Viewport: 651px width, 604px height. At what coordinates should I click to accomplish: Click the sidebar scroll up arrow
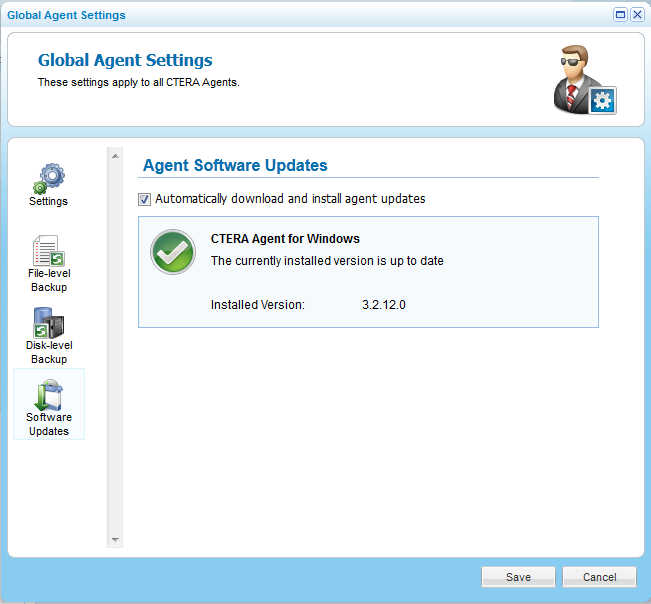click(x=115, y=156)
